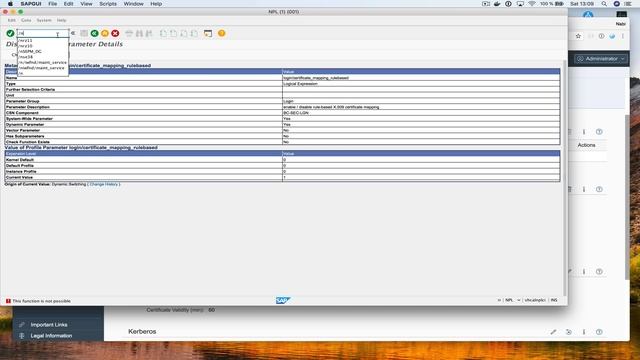Open Goto menu in SAP window
640x360 pixels.
point(26,20)
